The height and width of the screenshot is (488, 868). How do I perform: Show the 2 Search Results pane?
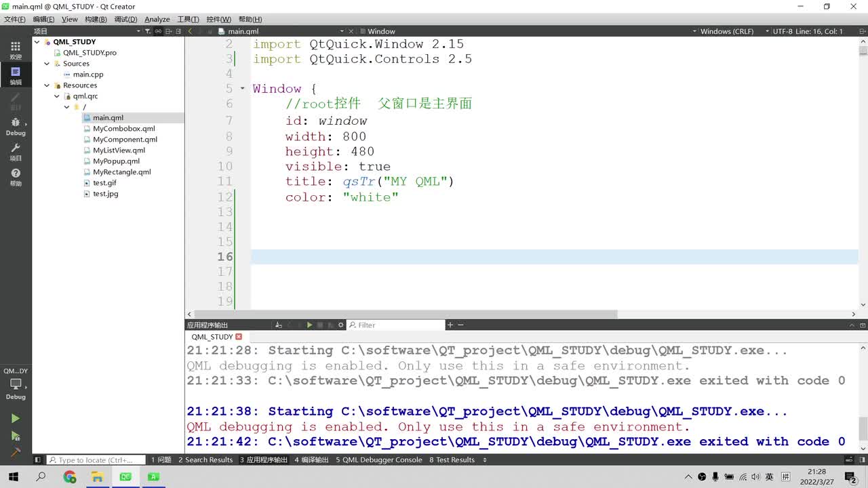[x=205, y=460]
